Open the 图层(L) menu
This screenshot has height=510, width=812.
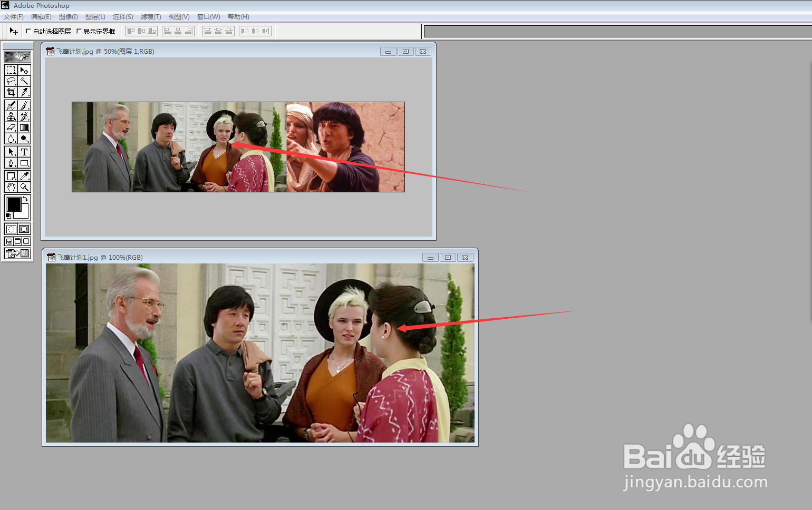pyautogui.click(x=95, y=17)
